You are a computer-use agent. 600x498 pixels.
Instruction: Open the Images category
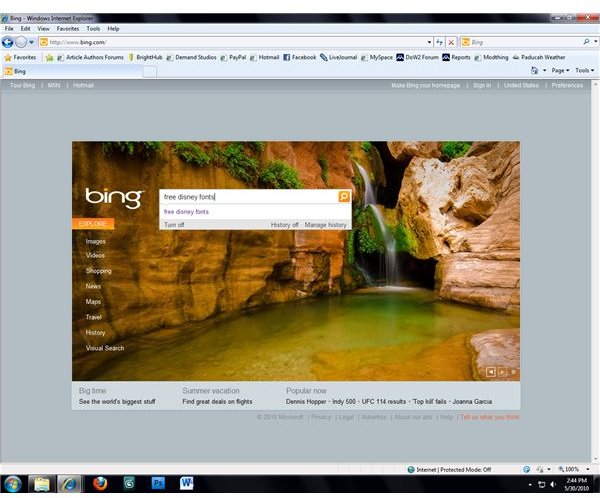95,242
